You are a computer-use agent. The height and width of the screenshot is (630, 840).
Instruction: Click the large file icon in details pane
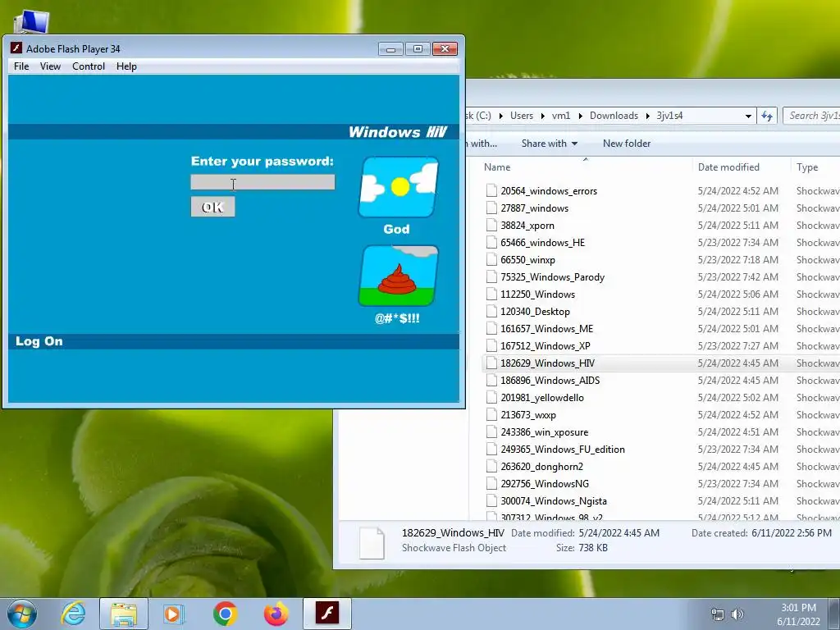372,543
